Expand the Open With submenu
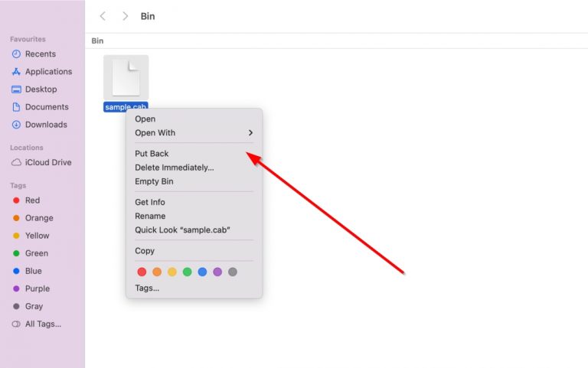Viewport: 588px width, 368px height. coord(193,133)
